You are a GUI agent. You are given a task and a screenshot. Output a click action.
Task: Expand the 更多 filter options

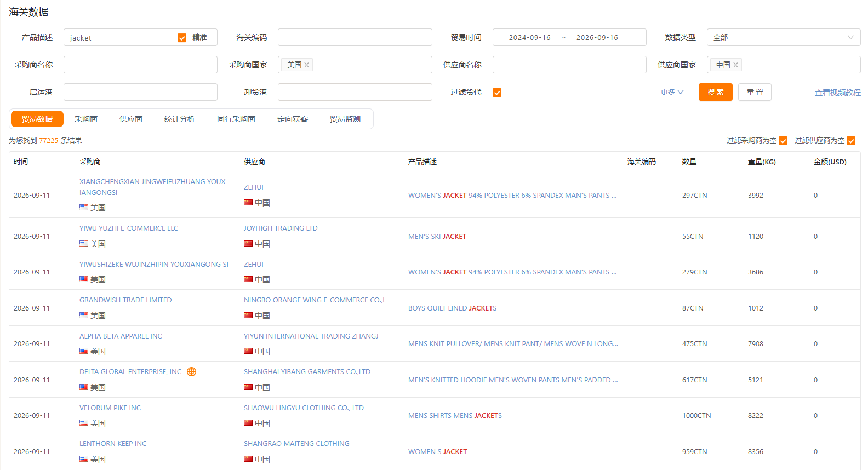coord(672,92)
